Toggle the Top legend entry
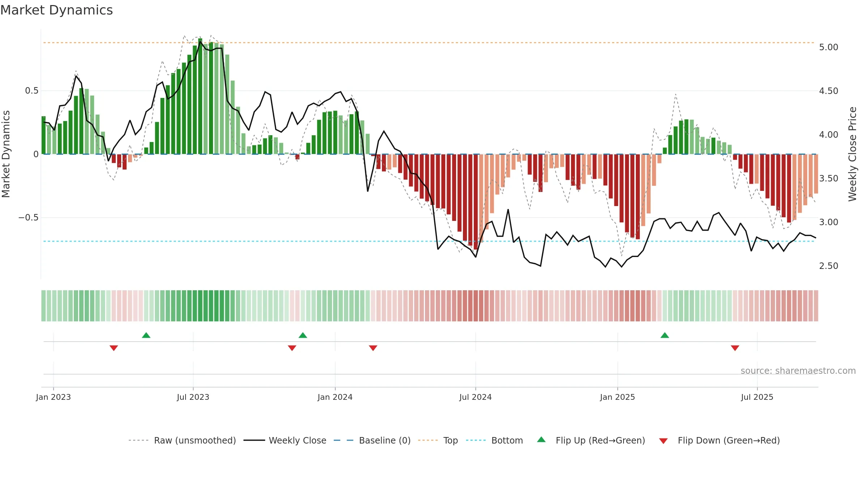This screenshot has height=488, width=868. point(438,440)
